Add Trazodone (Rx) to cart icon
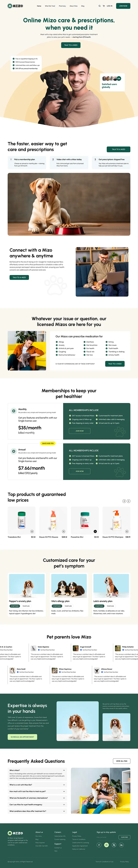The height and width of the screenshot is (868, 138). [x=32, y=531]
